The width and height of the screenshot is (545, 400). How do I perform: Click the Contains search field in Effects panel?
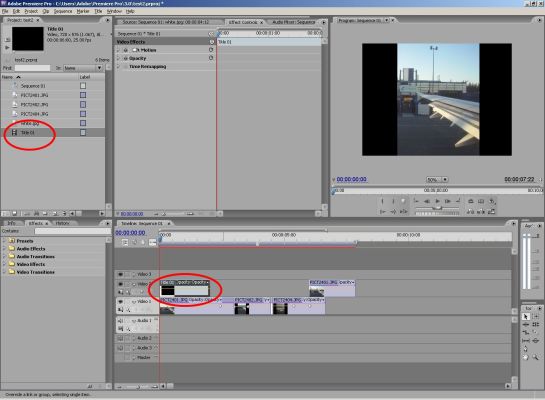coord(72,231)
